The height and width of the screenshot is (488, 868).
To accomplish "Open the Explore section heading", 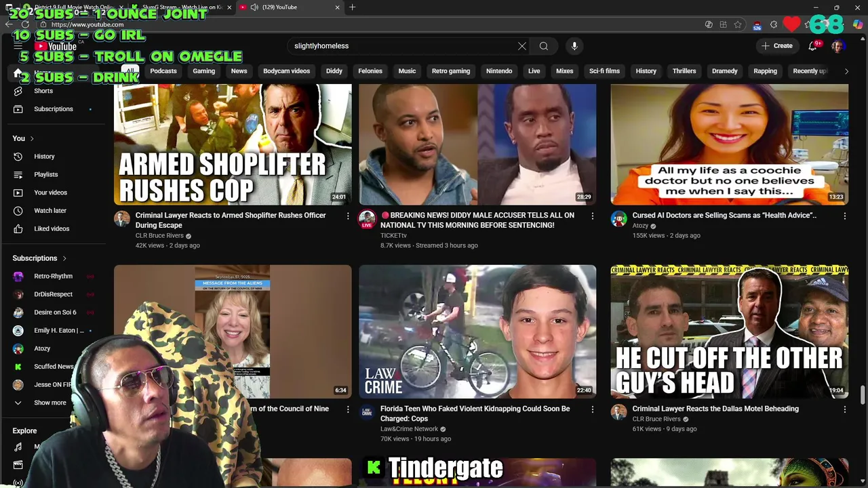I will tap(24, 431).
